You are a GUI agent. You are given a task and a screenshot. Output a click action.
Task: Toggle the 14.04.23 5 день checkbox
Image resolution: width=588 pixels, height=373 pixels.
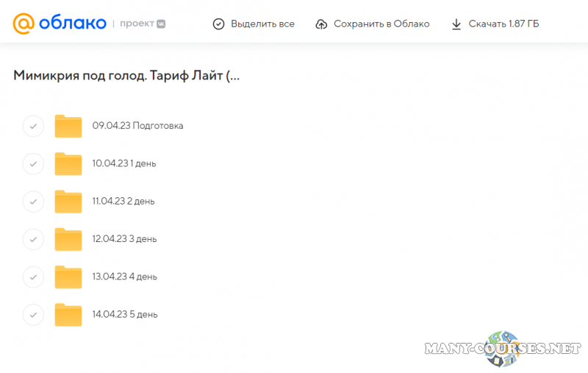tap(33, 315)
